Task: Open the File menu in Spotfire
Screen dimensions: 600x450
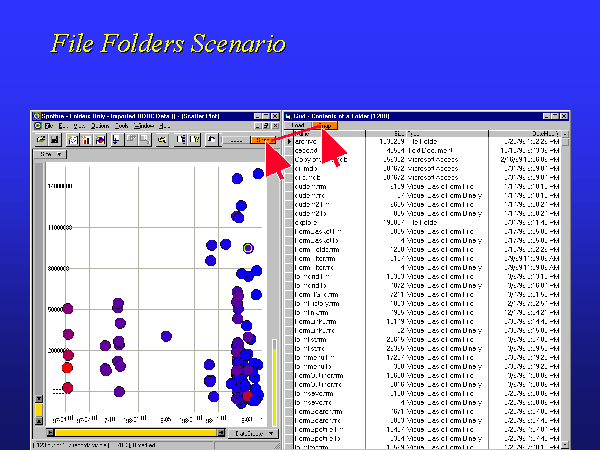Action: [50, 126]
